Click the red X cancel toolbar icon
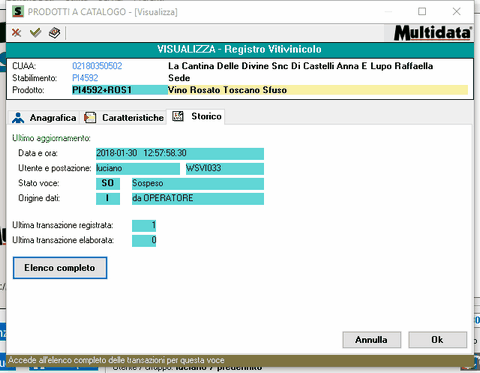Viewport: 480px width, 373px height. [x=16, y=33]
